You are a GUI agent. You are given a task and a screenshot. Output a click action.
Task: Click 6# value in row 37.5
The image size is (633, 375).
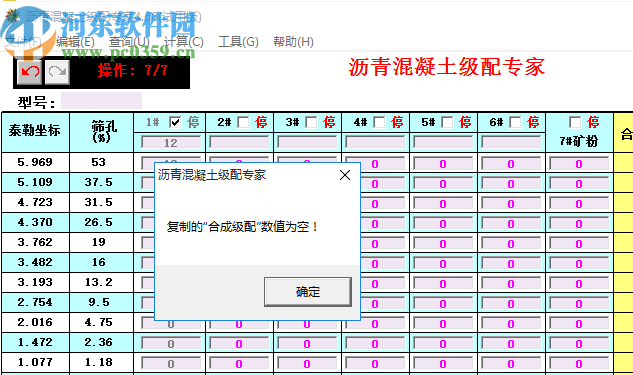point(511,184)
